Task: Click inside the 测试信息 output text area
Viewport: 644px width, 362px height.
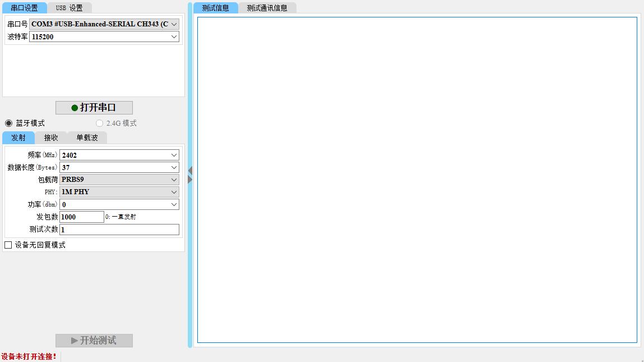Action: coord(418,180)
